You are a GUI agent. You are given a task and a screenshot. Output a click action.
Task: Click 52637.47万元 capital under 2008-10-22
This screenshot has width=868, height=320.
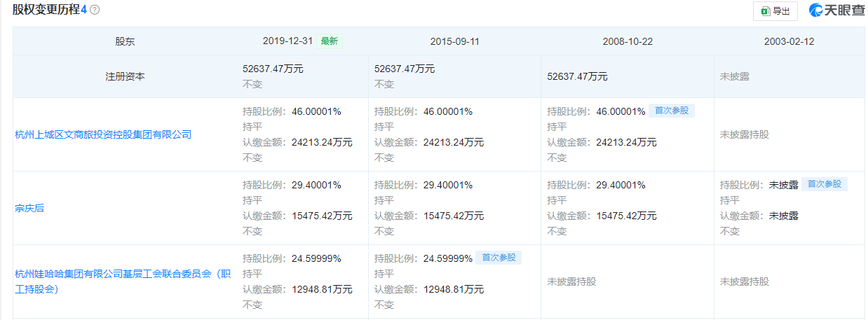point(577,76)
